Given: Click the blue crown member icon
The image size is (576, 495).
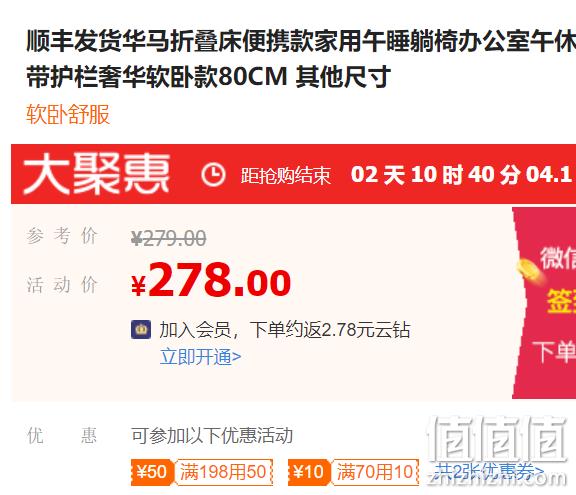Looking at the screenshot, I should coord(141,329).
